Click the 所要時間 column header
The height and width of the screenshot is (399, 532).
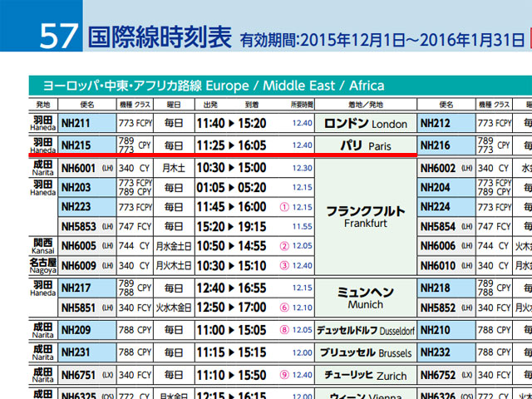coord(302,105)
